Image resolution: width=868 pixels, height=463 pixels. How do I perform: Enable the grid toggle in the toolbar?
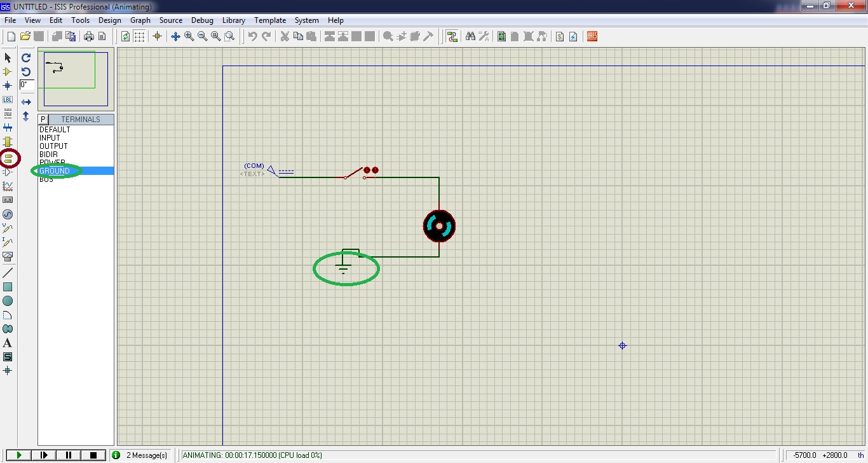139,36
